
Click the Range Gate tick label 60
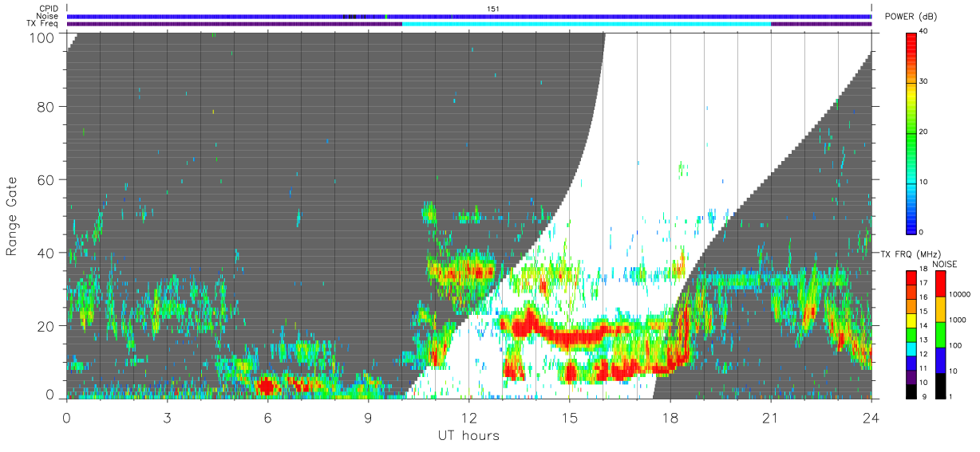[x=46, y=179]
